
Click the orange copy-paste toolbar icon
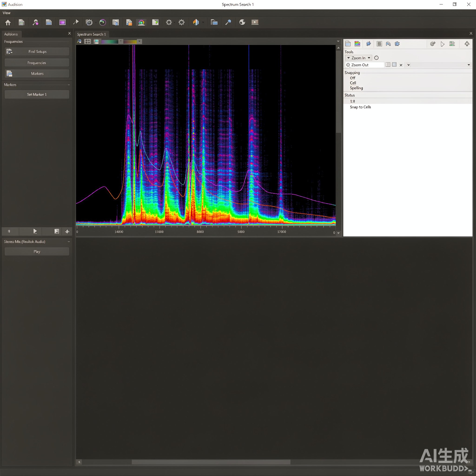click(x=129, y=22)
